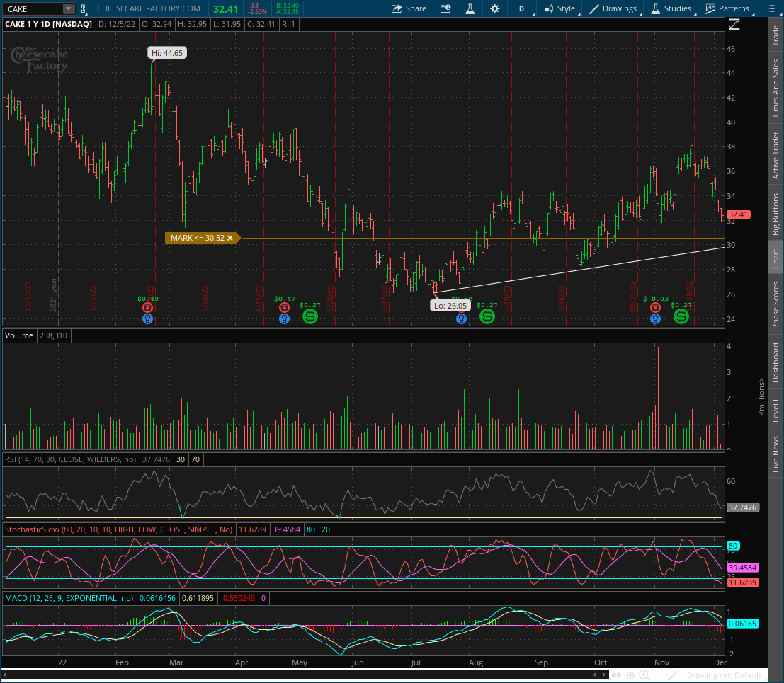Click the CHEESECAKE FACTORY COM company name
The height and width of the screenshot is (683, 784).
coord(149,8)
